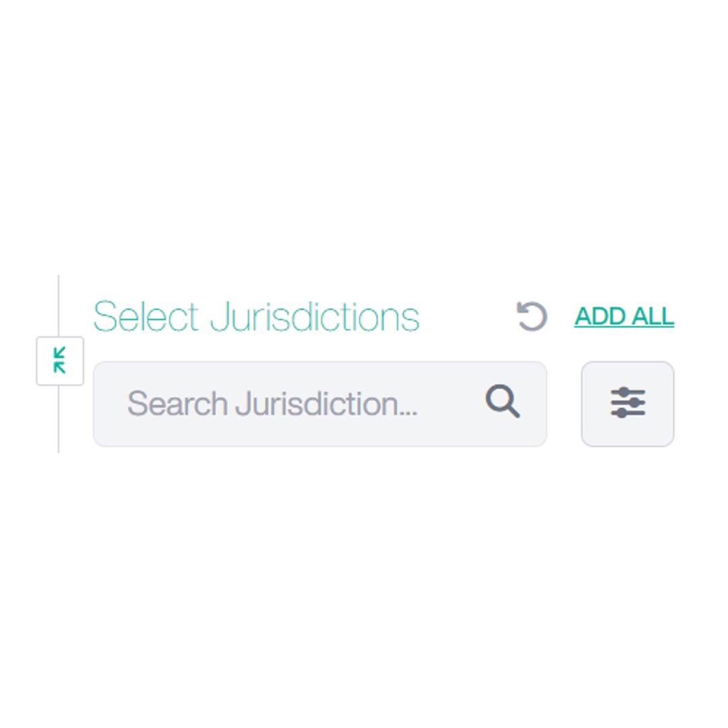Click the sliders filter button
This screenshot has width=728, height=728.
627,403
